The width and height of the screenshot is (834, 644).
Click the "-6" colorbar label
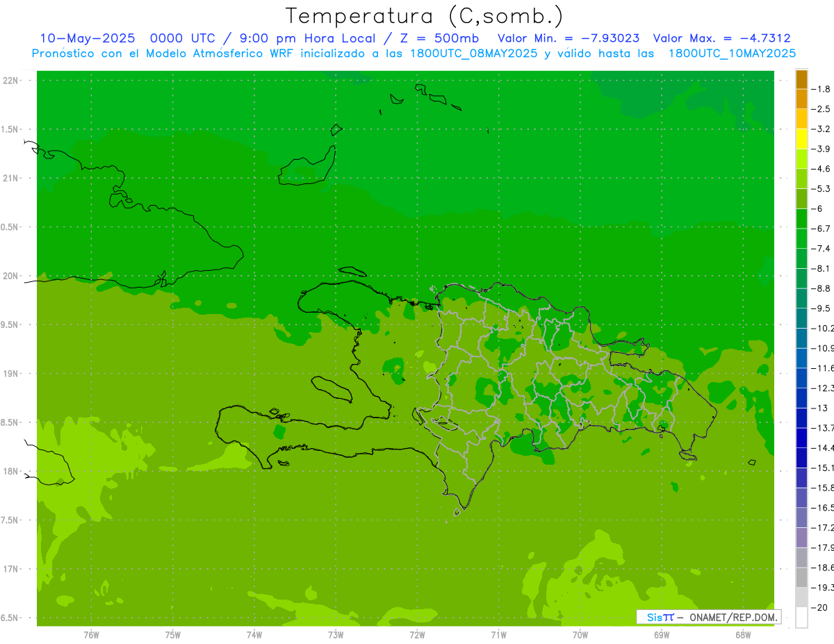(817, 208)
